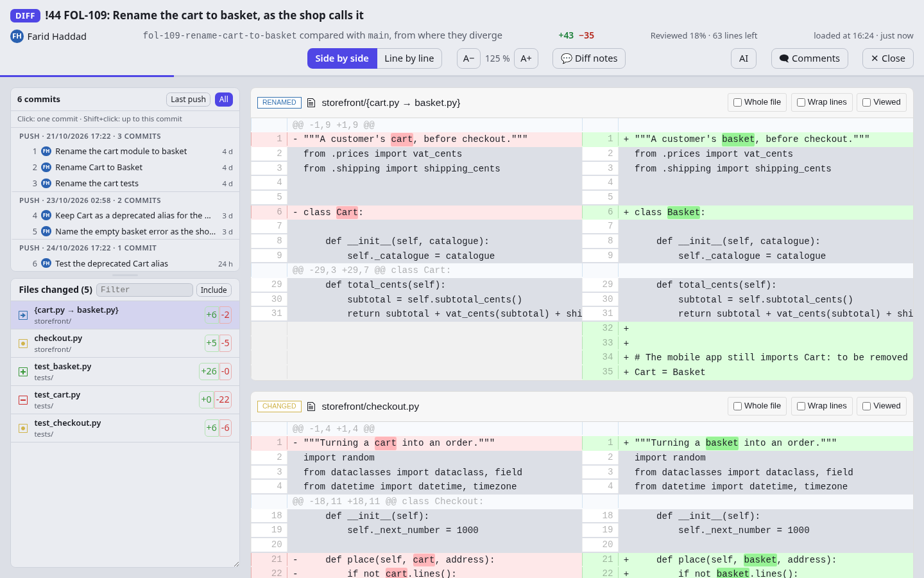Screen dimensions: 924x578
Task: Select commit 'Keep Cart as a deprecated alias for the ...'
Action: 125,216
